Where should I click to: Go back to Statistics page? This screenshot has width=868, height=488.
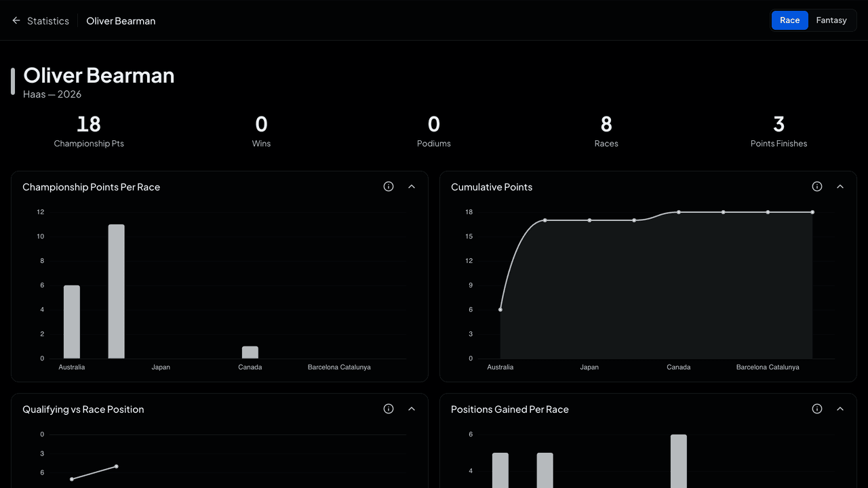[48, 21]
